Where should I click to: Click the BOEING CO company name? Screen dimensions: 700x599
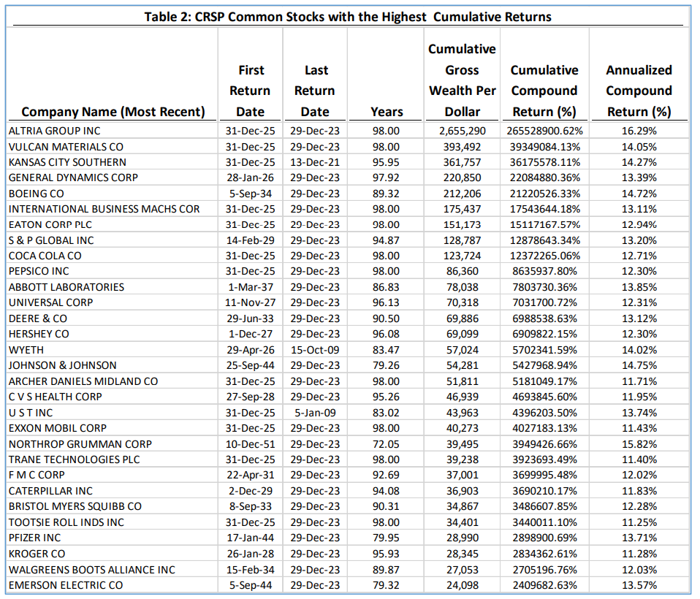[36, 194]
